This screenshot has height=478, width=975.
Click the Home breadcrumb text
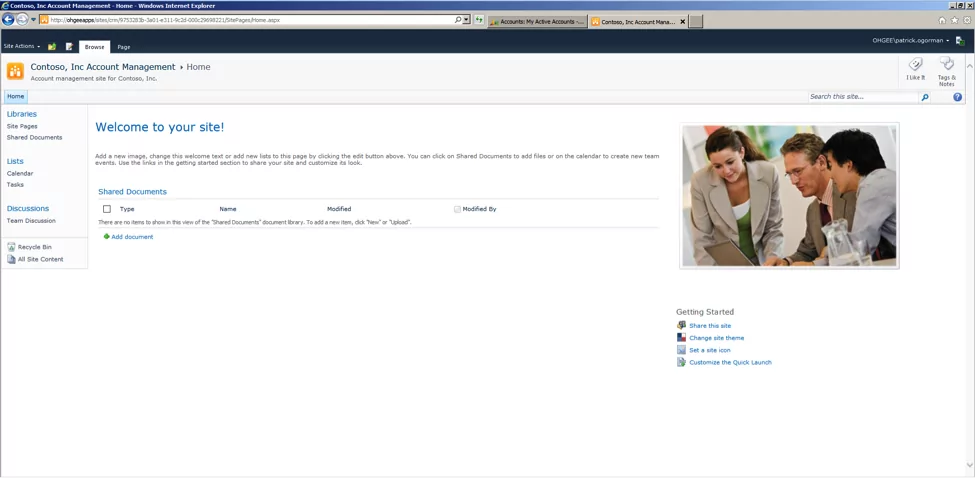point(198,67)
